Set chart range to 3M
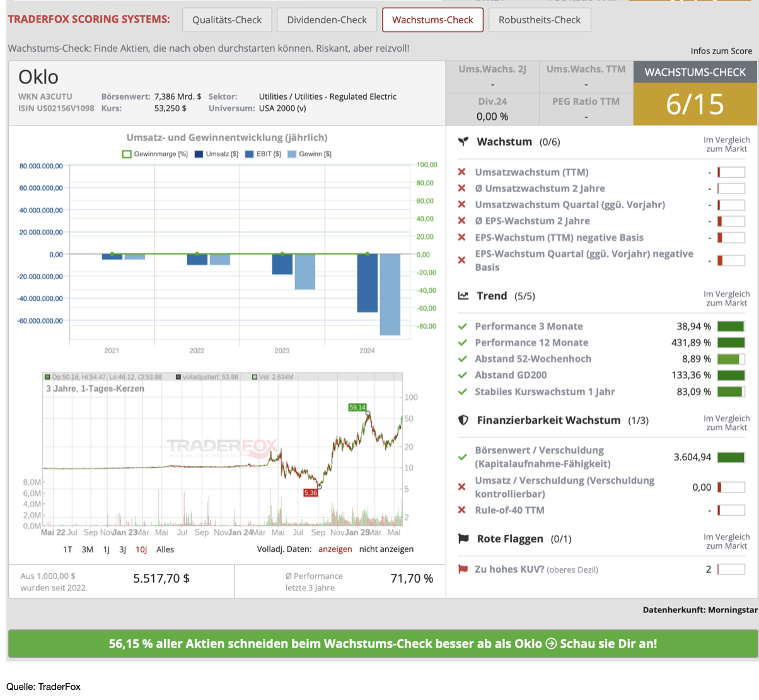 88,550
